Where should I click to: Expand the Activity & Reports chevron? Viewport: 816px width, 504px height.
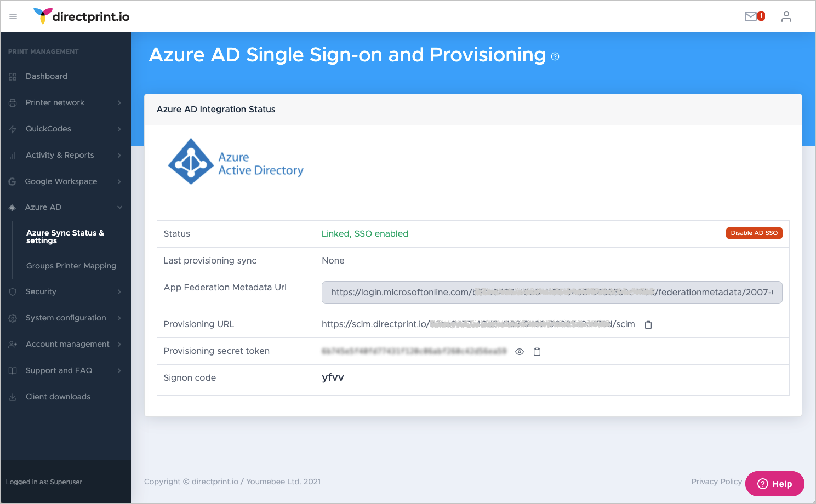(119, 155)
